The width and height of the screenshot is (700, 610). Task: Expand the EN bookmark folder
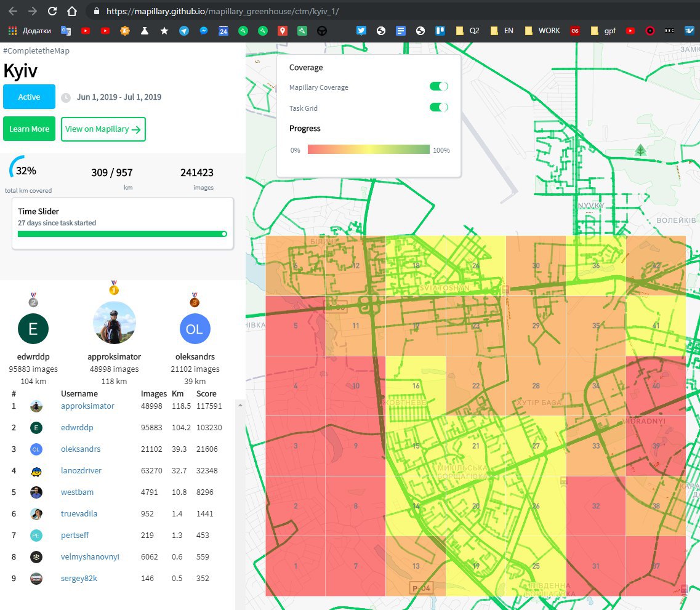(502, 31)
